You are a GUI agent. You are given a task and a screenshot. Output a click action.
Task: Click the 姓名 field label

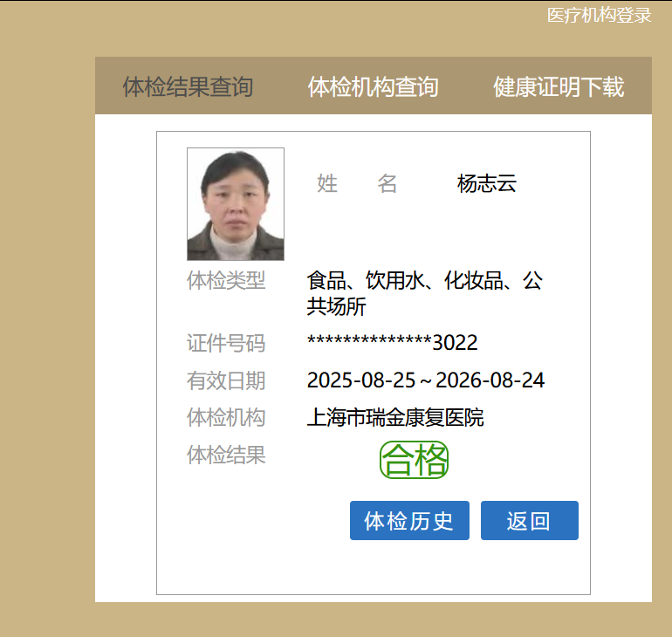click(357, 183)
